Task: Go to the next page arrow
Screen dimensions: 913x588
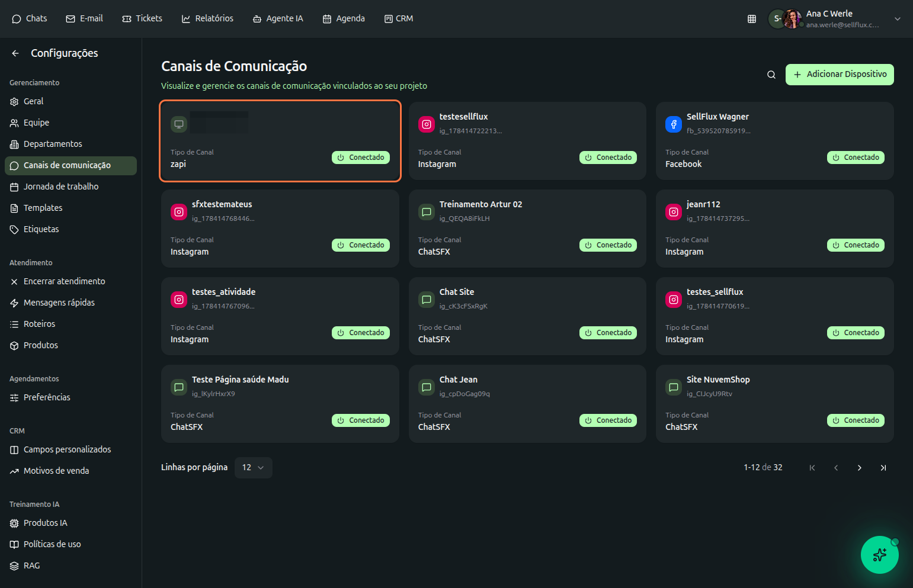Action: (859, 468)
